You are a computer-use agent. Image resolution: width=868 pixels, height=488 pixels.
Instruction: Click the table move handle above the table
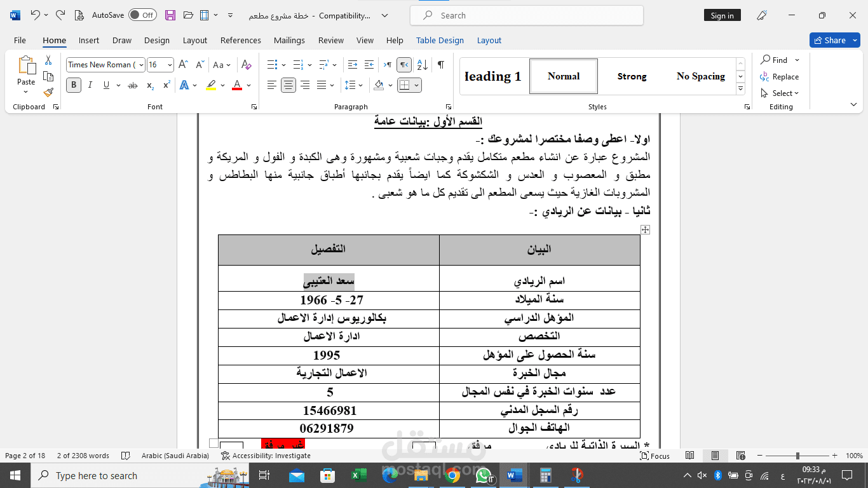(645, 230)
